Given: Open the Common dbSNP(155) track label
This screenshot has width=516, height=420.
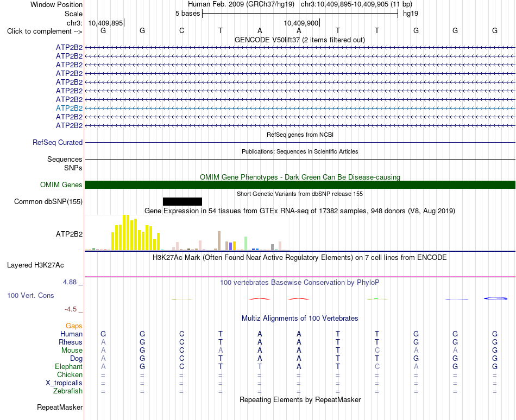Looking at the screenshot, I should pos(48,201).
